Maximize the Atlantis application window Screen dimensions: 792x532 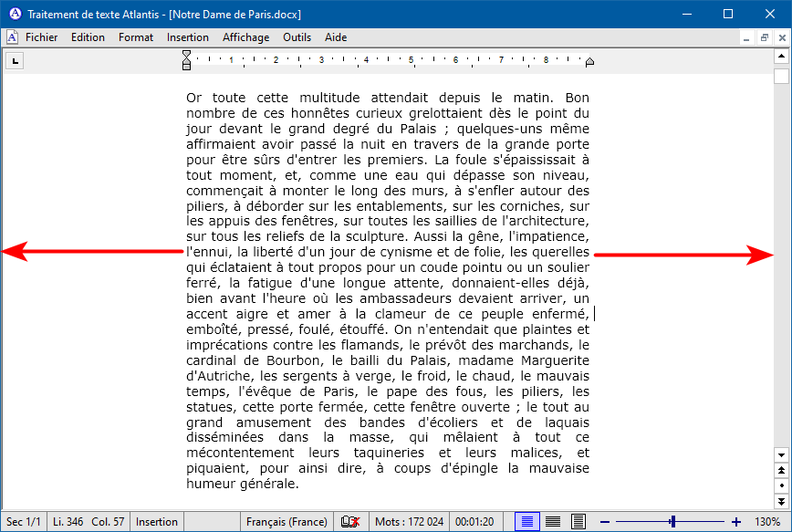(x=728, y=14)
